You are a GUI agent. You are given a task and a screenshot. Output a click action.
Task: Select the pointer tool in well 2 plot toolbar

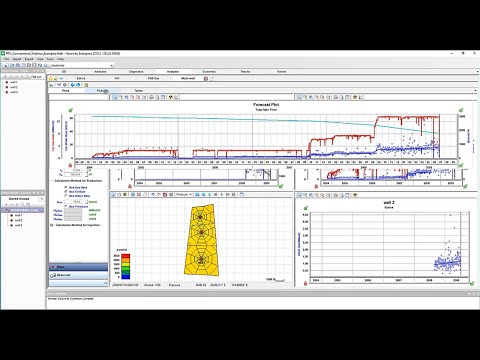[x=299, y=195]
